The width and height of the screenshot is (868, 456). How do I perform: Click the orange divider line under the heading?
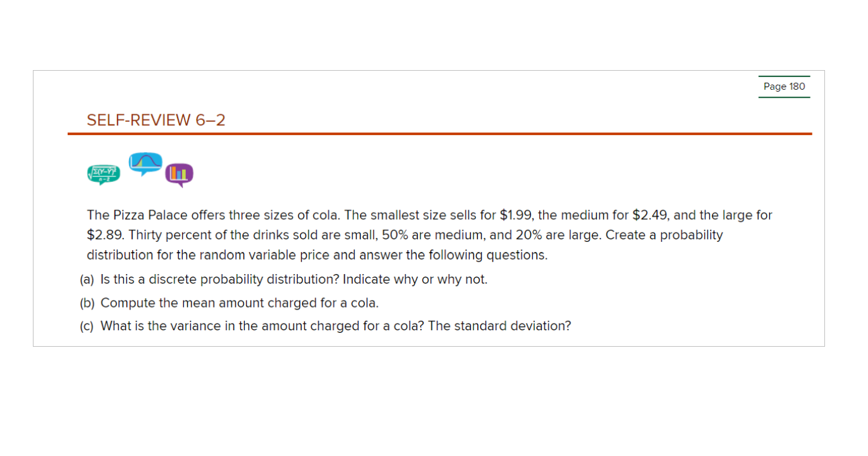439,134
